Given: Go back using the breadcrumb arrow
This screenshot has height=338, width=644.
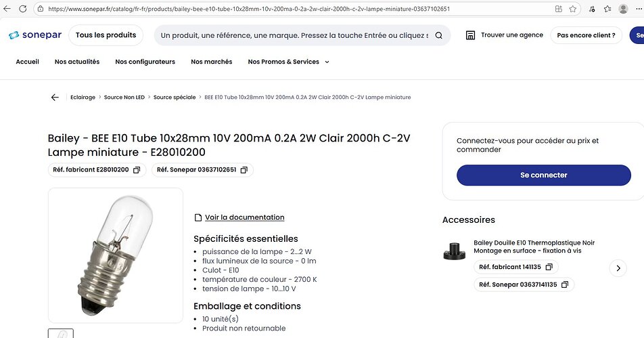Looking at the screenshot, I should pos(55,98).
